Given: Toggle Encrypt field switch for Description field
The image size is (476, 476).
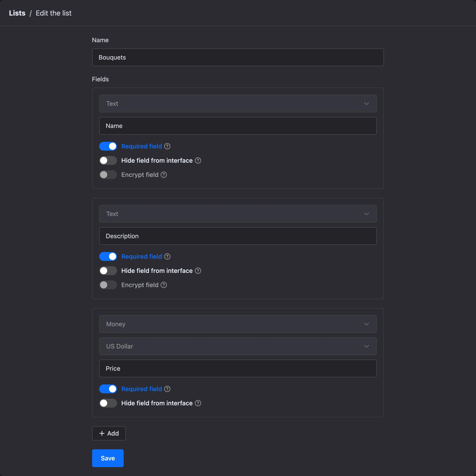Looking at the screenshot, I should pyautogui.click(x=108, y=285).
